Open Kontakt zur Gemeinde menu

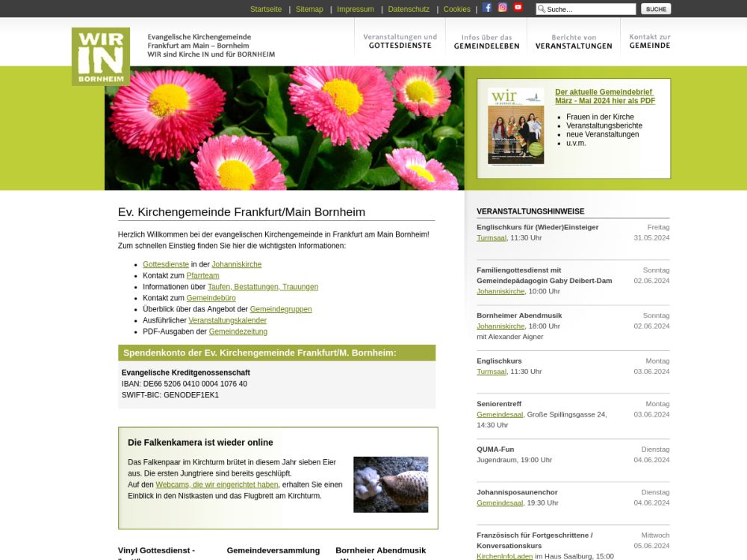(x=649, y=41)
